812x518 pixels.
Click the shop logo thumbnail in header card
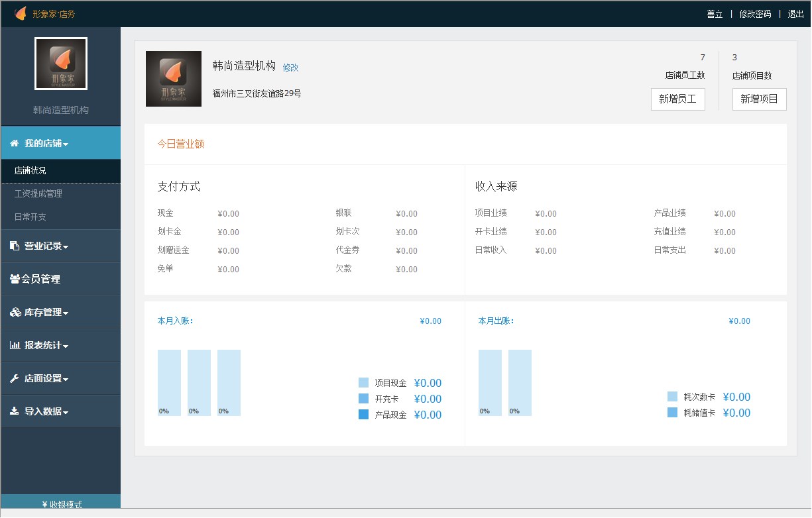[174, 79]
